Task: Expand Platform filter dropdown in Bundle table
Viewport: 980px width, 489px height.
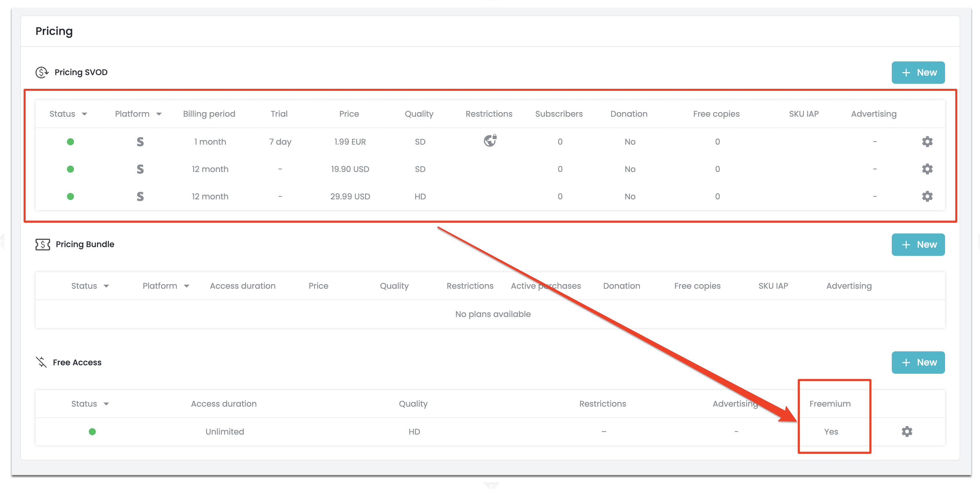Action: click(186, 286)
